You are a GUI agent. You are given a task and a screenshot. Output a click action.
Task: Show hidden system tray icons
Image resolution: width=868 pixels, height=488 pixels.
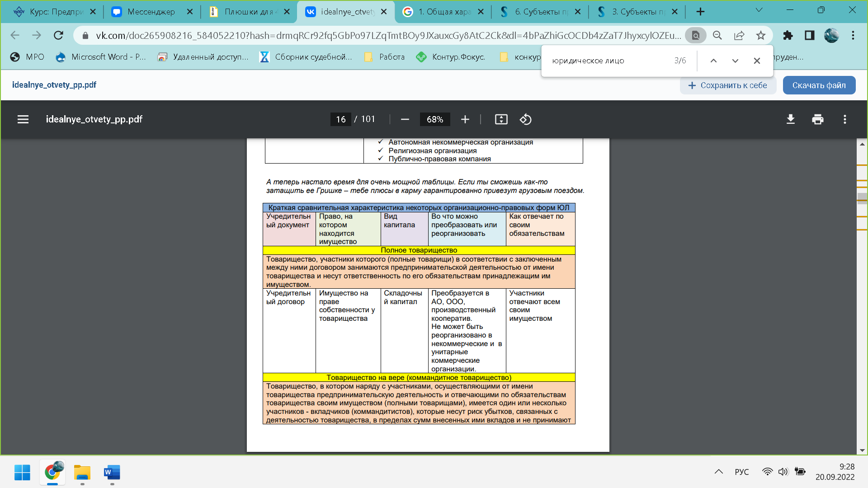coord(718,472)
